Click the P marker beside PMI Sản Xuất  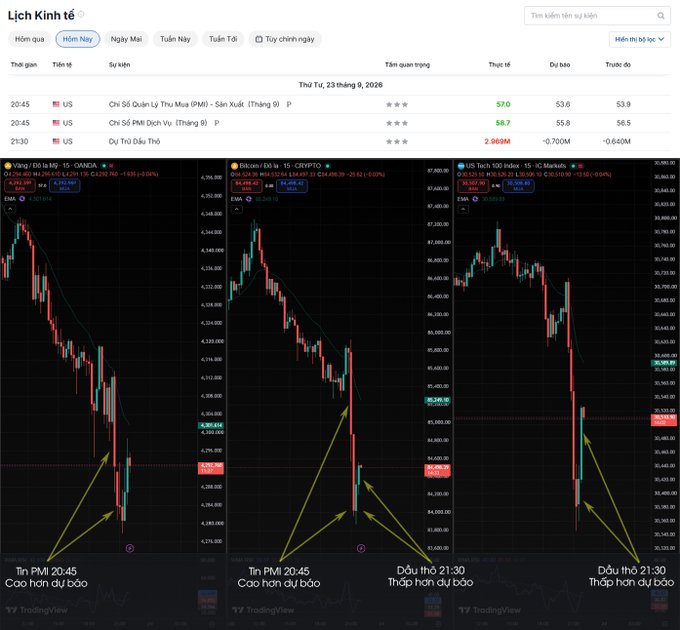(289, 104)
